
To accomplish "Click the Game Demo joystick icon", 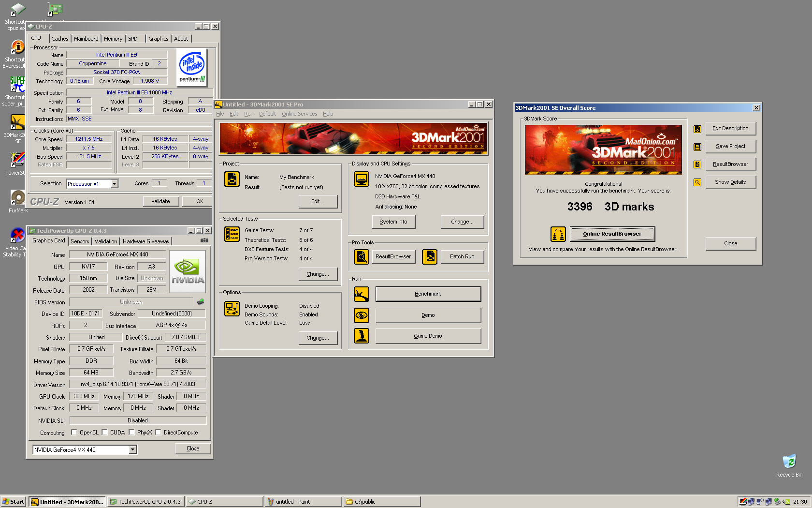I will (362, 336).
